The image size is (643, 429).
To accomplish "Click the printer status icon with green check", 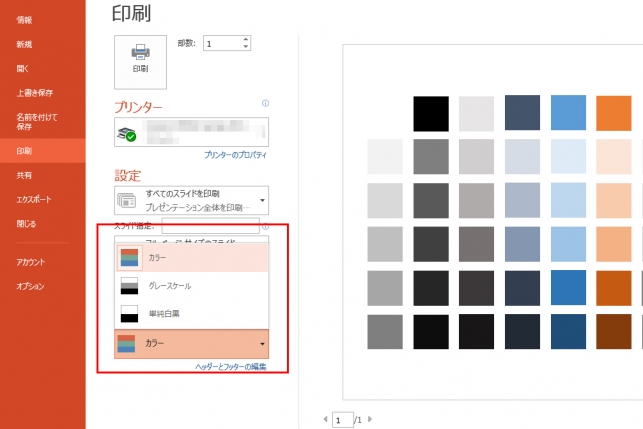I will click(127, 134).
